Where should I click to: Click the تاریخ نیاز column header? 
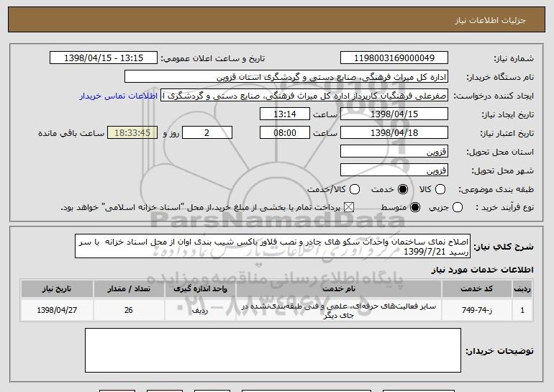(x=57, y=289)
